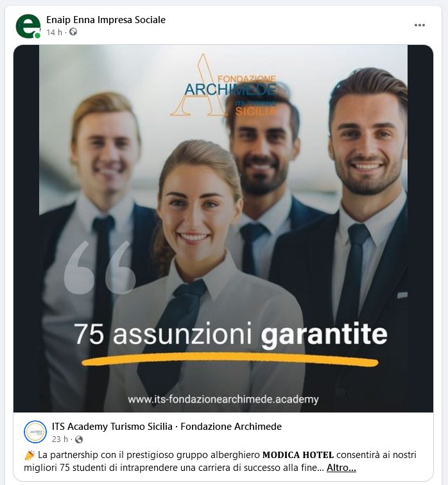The height and width of the screenshot is (485, 448).
Task: Open the Enaip Enna Impresa Sociale page name
Action: coord(106,20)
